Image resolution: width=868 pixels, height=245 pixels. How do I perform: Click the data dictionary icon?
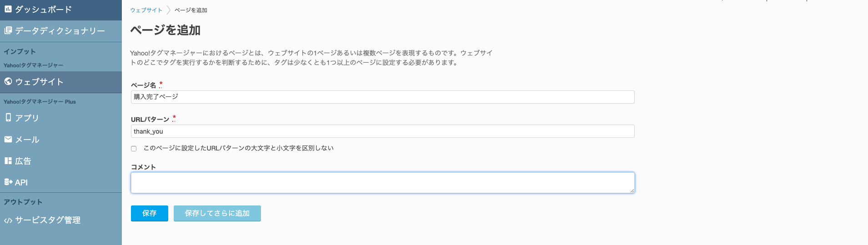8,30
